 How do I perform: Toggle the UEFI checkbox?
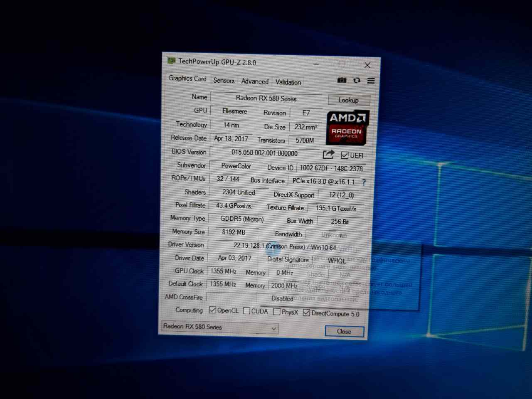point(345,155)
